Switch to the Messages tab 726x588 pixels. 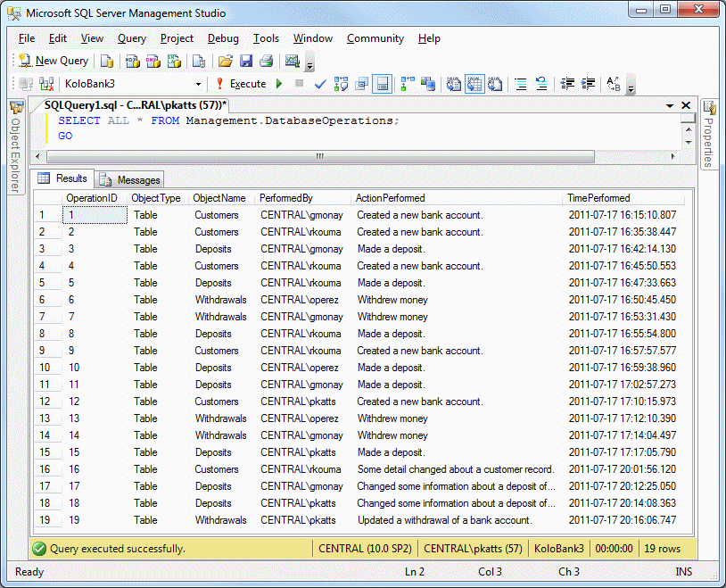click(x=129, y=179)
